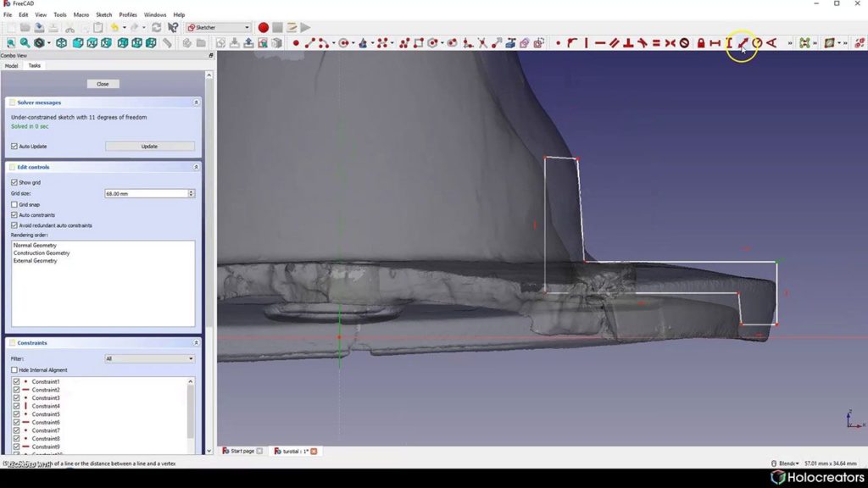
Task: Open the Sketcher workbench dropdown
Action: tap(218, 28)
